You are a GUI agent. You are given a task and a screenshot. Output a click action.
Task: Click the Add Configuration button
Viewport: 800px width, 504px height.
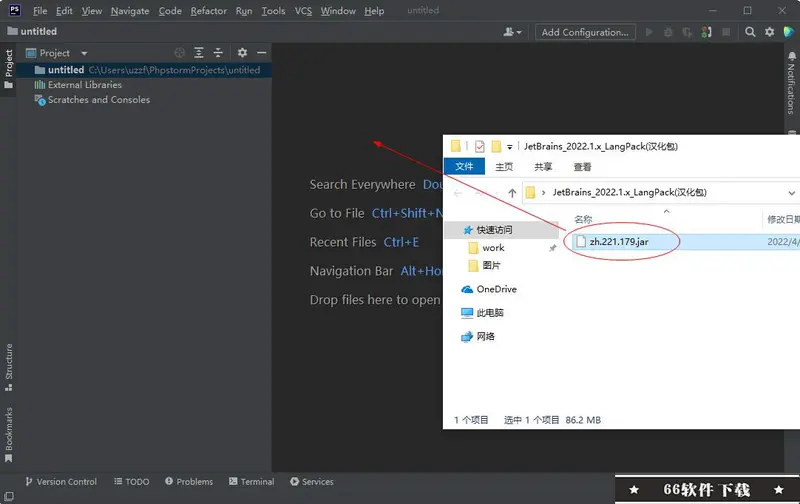point(585,32)
